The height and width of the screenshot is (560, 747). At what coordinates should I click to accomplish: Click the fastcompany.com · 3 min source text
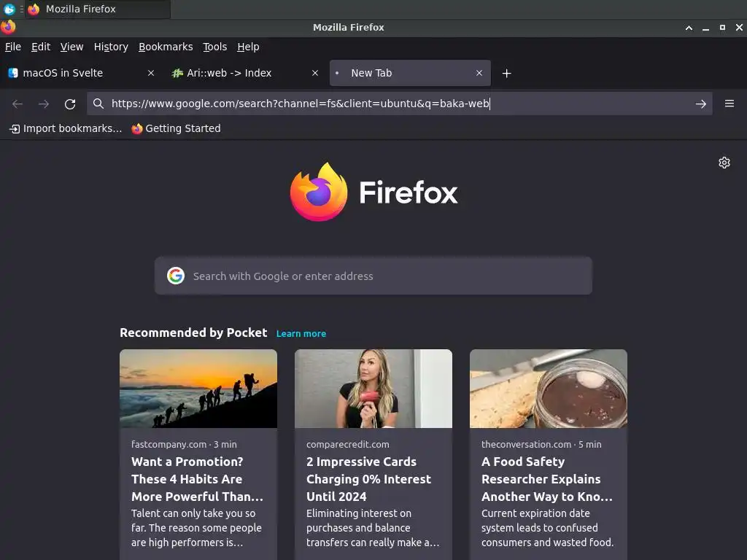coord(184,444)
